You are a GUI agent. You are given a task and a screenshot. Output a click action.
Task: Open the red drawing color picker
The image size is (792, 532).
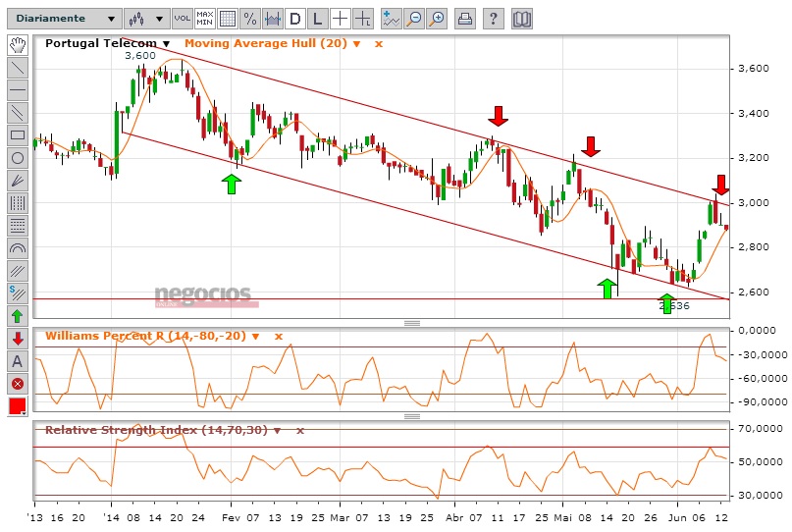(x=18, y=406)
